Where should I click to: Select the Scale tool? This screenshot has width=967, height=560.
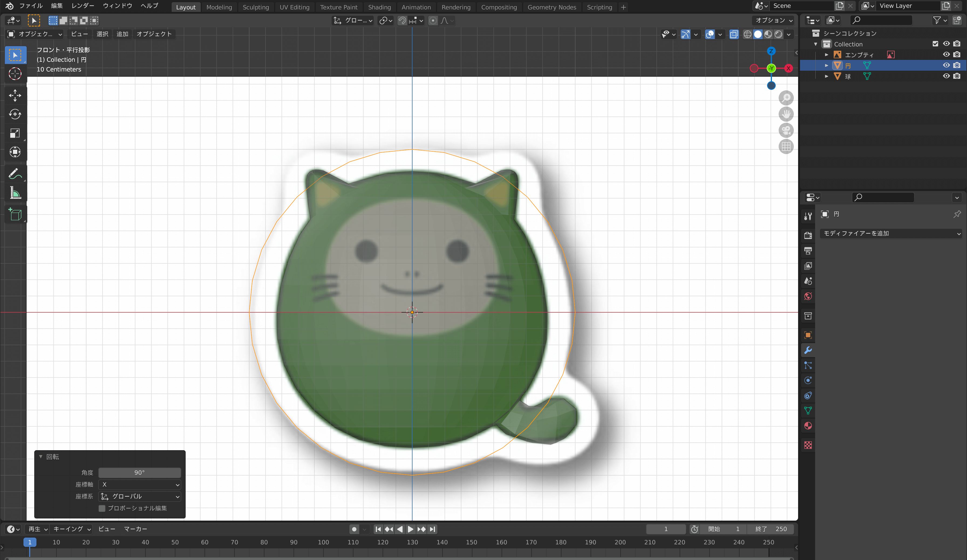(15, 133)
